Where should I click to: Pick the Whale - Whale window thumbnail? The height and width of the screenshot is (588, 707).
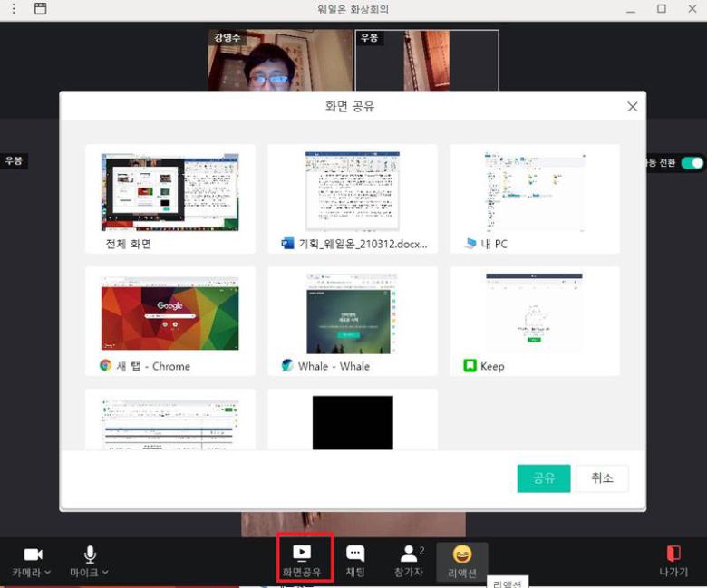click(x=352, y=314)
